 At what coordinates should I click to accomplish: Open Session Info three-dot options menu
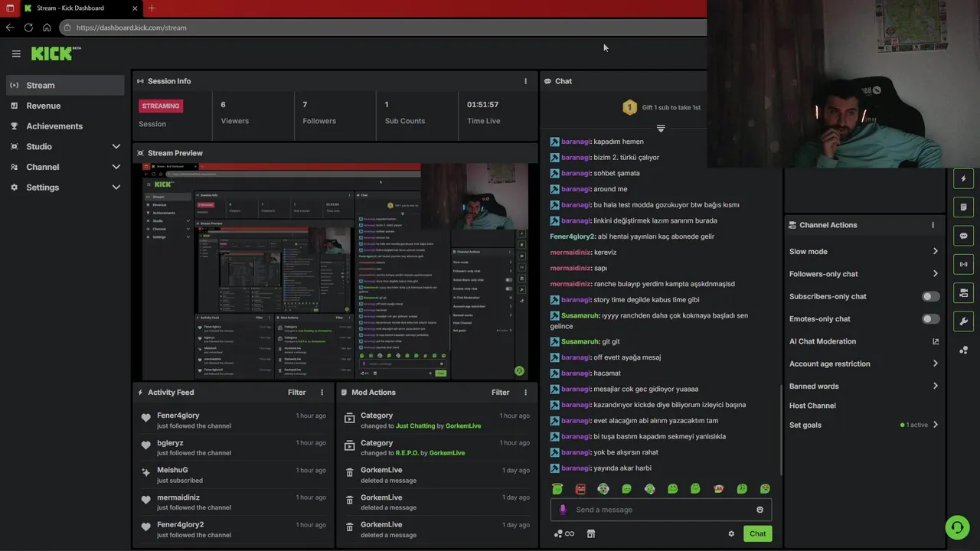pos(525,81)
